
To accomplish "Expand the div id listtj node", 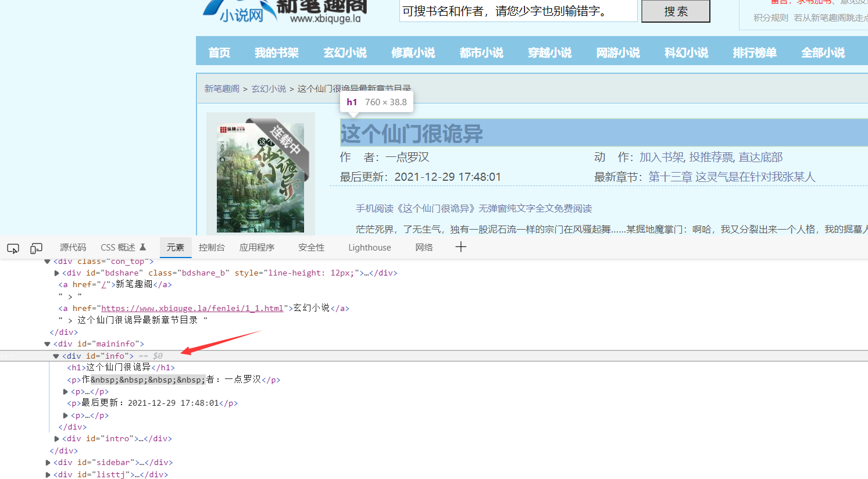I will pos(48,475).
